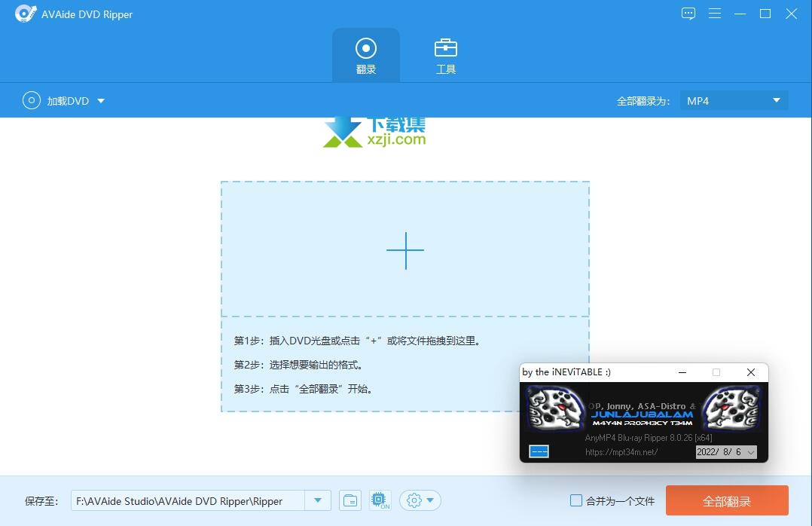Close the 'by the iNEViTABLE' popup window
This screenshot has height=526, width=812.
click(751, 372)
